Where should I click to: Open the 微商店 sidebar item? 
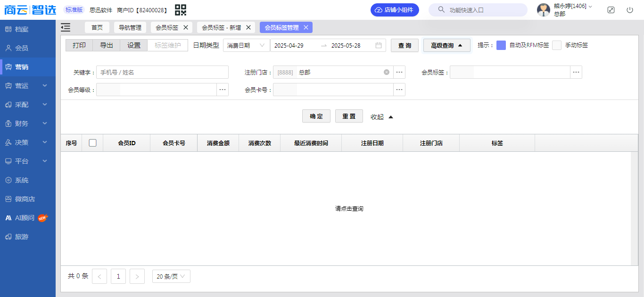(28, 199)
